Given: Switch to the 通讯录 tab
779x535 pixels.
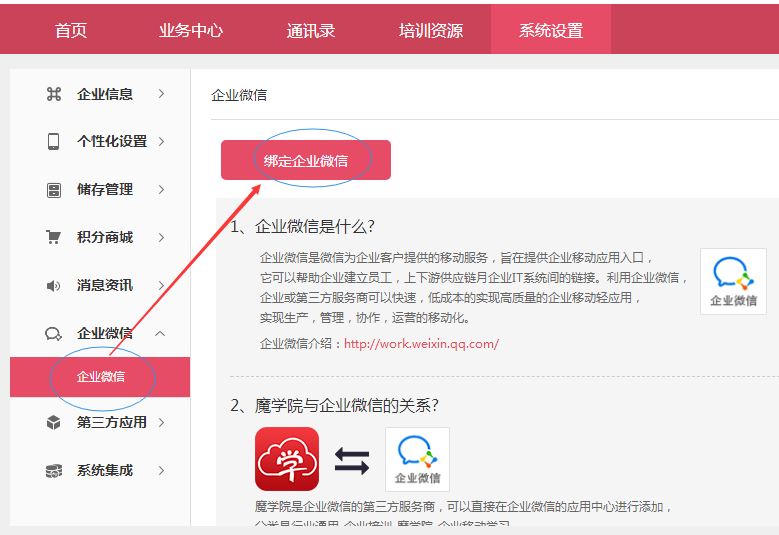Looking at the screenshot, I should tap(311, 30).
